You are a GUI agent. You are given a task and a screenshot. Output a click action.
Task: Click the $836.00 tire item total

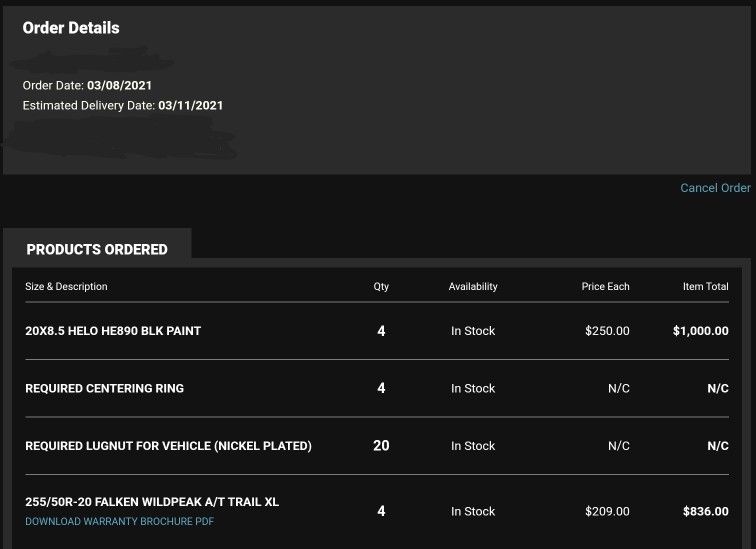(705, 511)
